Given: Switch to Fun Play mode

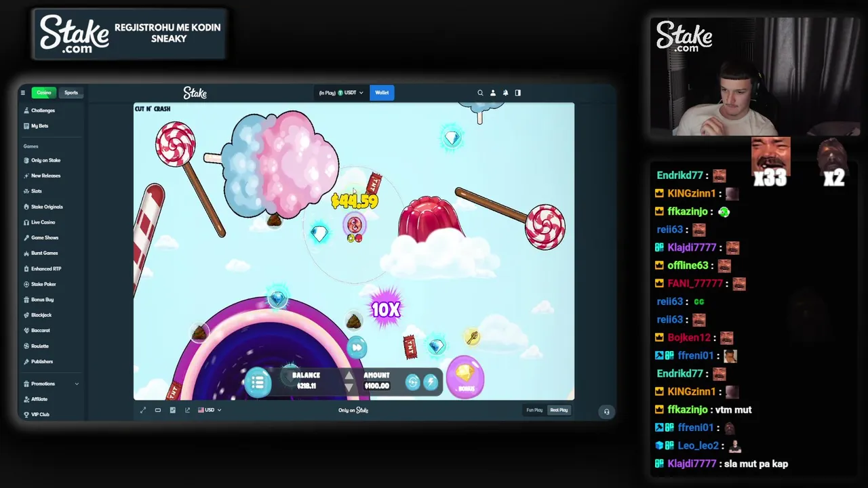Looking at the screenshot, I should pos(534,410).
